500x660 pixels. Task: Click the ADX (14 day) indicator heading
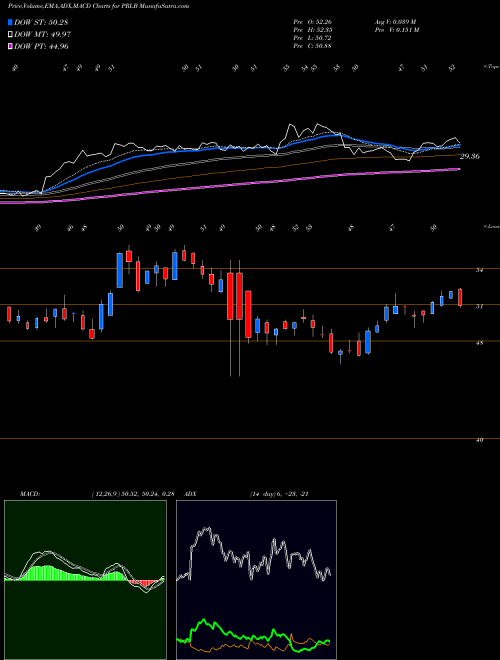coord(247,494)
